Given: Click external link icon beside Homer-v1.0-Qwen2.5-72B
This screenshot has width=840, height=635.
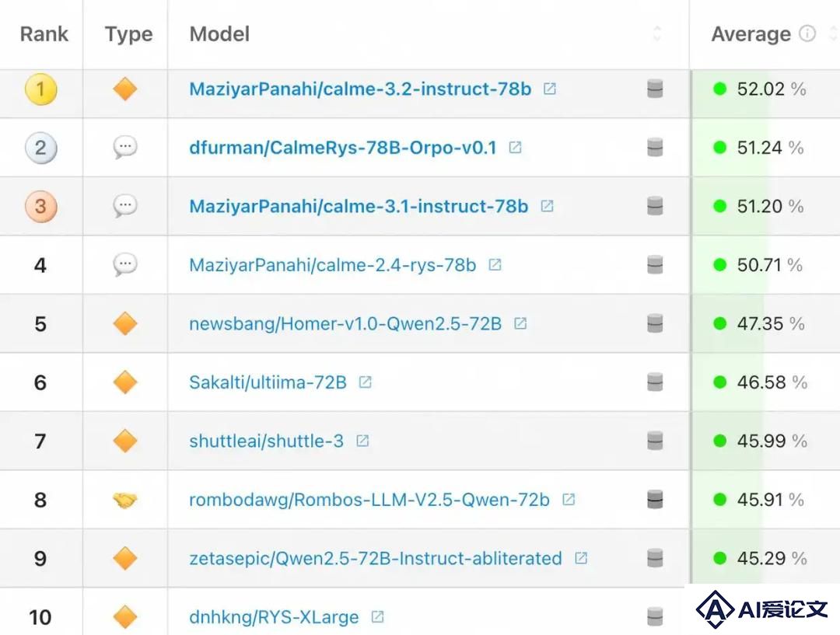Looking at the screenshot, I should coord(520,323).
